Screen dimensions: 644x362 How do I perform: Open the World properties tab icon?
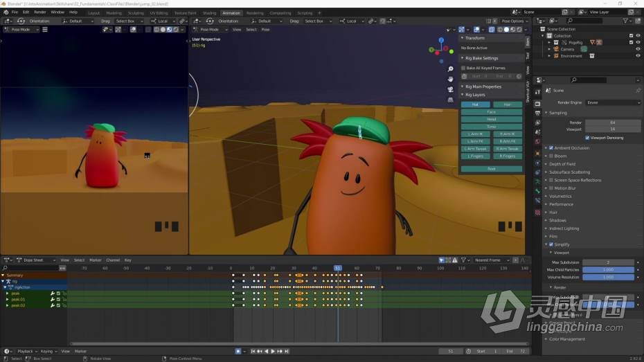tap(537, 142)
